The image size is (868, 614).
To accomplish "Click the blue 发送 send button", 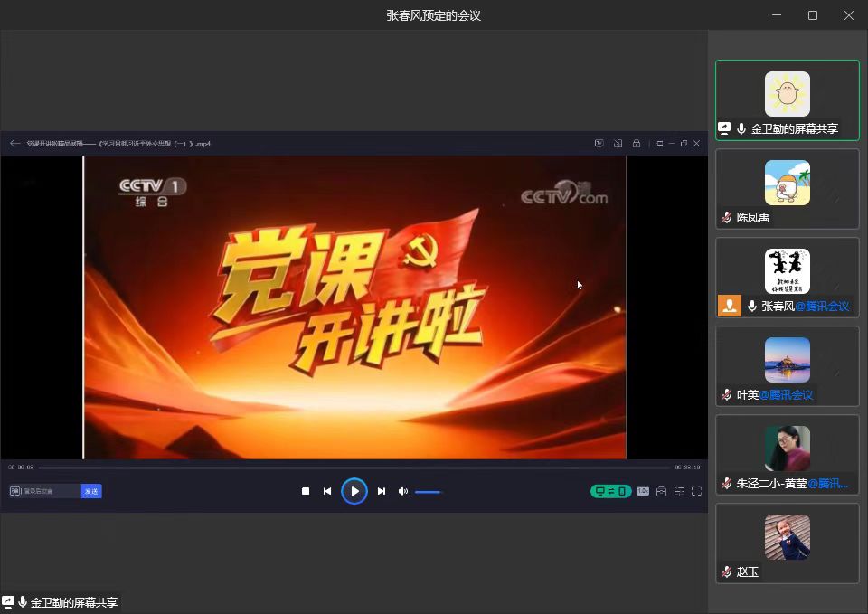I will pyautogui.click(x=91, y=491).
